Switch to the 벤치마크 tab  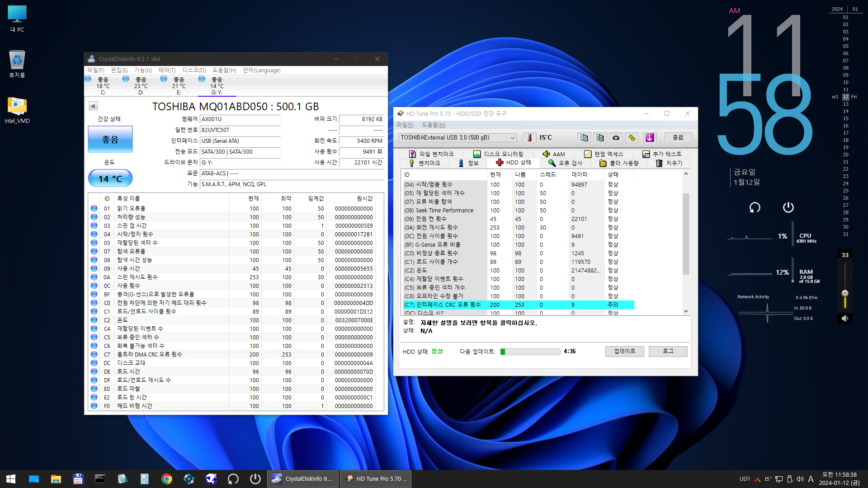(x=425, y=163)
